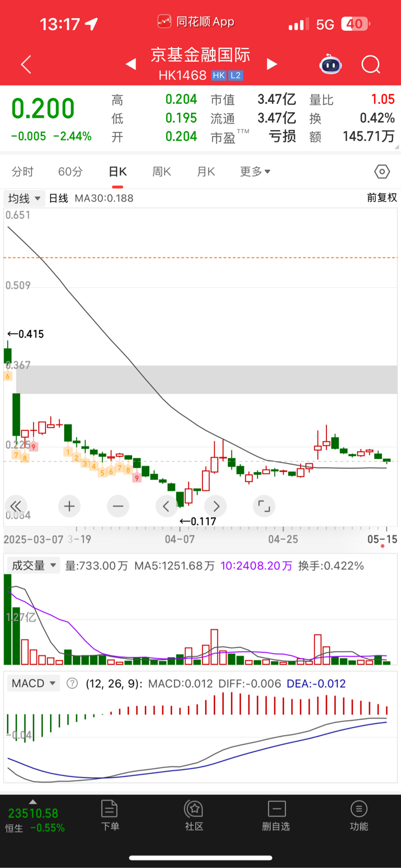Switch to previous stock with left triangle

(x=131, y=64)
